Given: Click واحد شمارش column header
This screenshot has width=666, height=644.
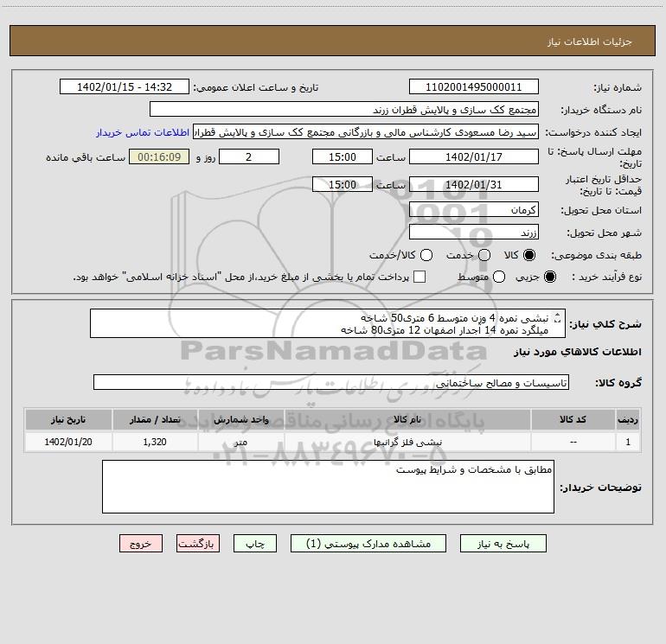Looking at the screenshot, I should tap(240, 419).
